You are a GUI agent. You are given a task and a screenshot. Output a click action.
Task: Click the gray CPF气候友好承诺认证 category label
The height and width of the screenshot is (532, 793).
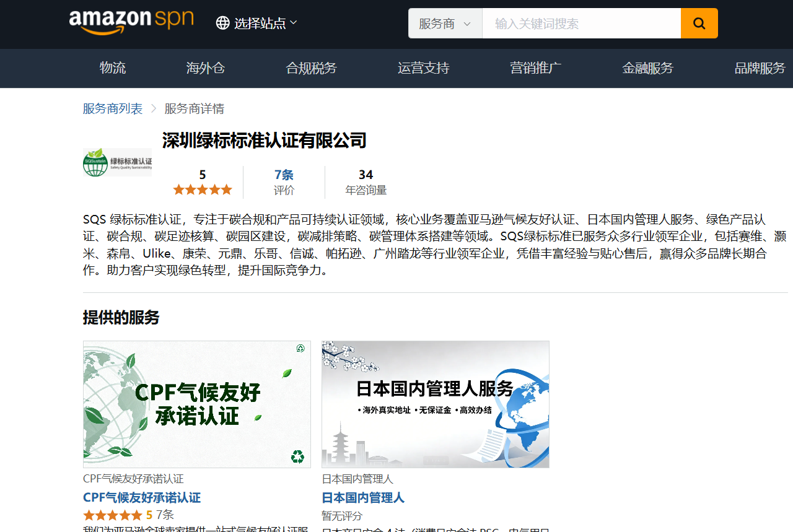(x=133, y=479)
